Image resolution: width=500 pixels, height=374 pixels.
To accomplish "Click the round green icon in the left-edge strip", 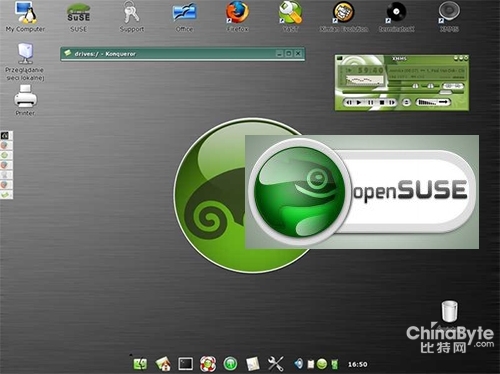I will 5,155.
